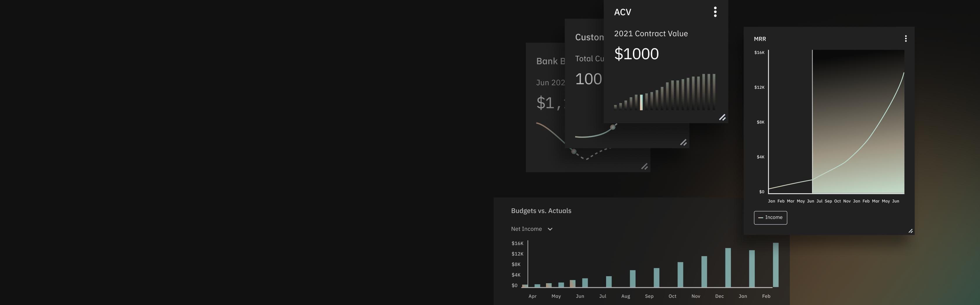Viewport: 980px width, 305px height.
Task: Click the Bank Balance card resize handle
Action: tap(645, 167)
